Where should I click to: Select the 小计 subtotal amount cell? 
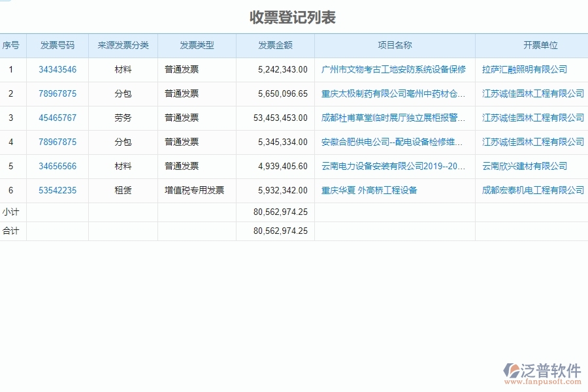click(279, 212)
